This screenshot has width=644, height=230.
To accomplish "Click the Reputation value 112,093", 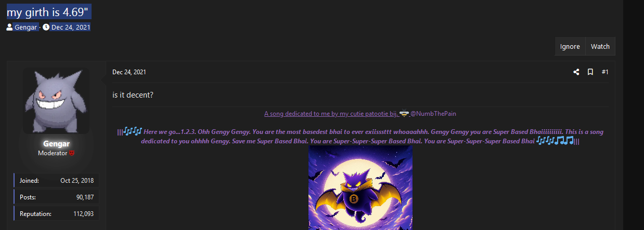I will point(82,213).
